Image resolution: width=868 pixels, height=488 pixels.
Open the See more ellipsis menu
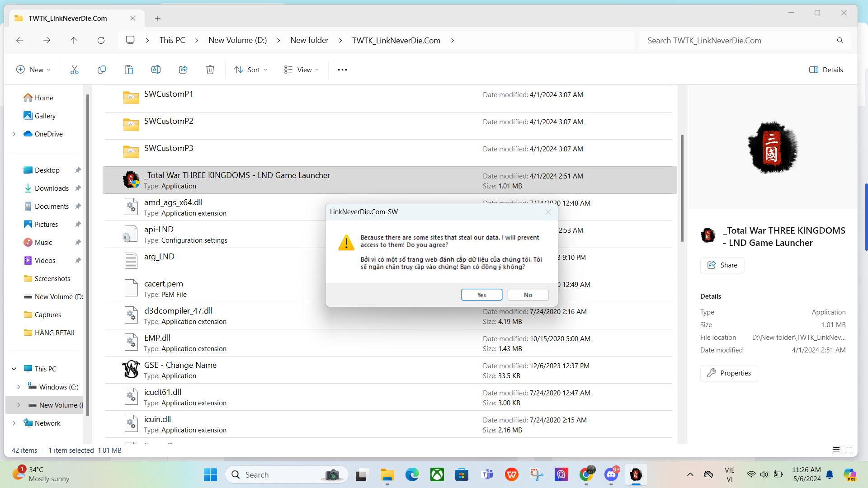[x=342, y=70]
